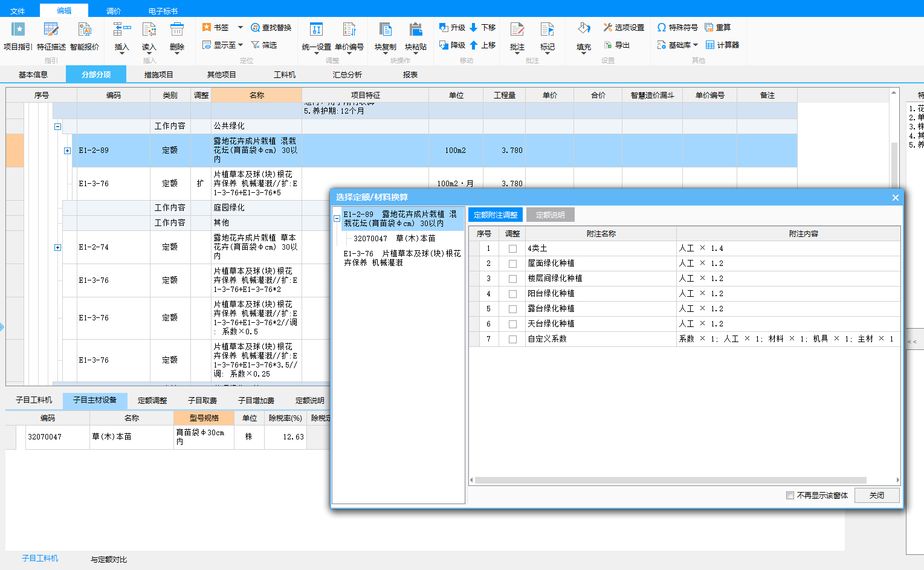Open 统一设置 adjustment tool
This screenshot has height=570, width=924.
point(316,37)
